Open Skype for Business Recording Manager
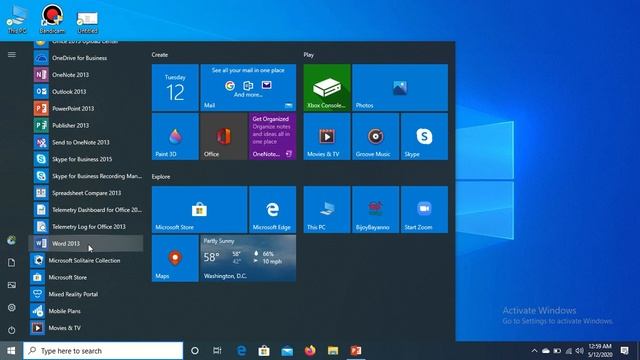 86,176
